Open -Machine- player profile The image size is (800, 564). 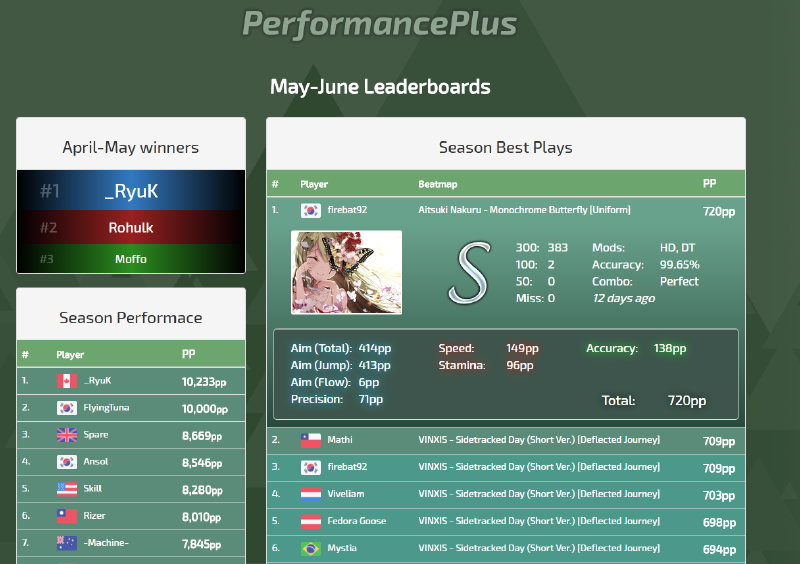(106, 543)
